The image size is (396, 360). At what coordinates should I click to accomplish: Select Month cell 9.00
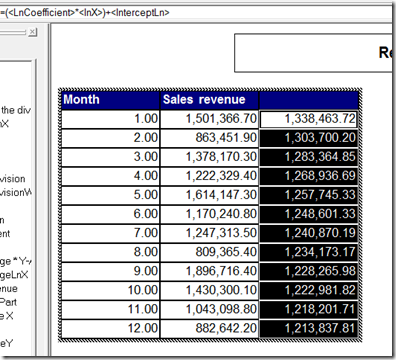point(110,271)
